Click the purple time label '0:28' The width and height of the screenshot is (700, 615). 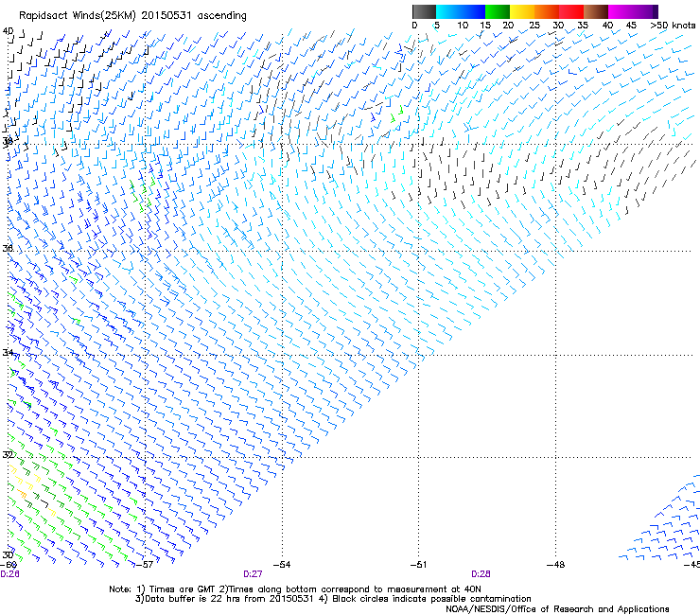(481, 574)
